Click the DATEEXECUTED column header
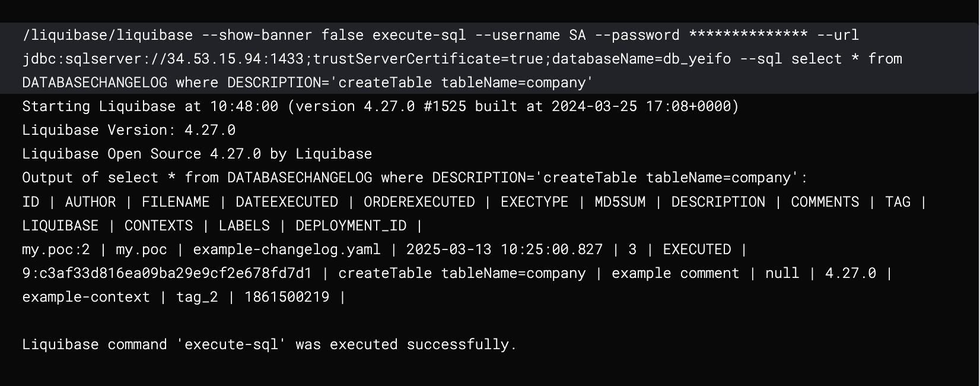The height and width of the screenshot is (386, 980). [x=287, y=202]
